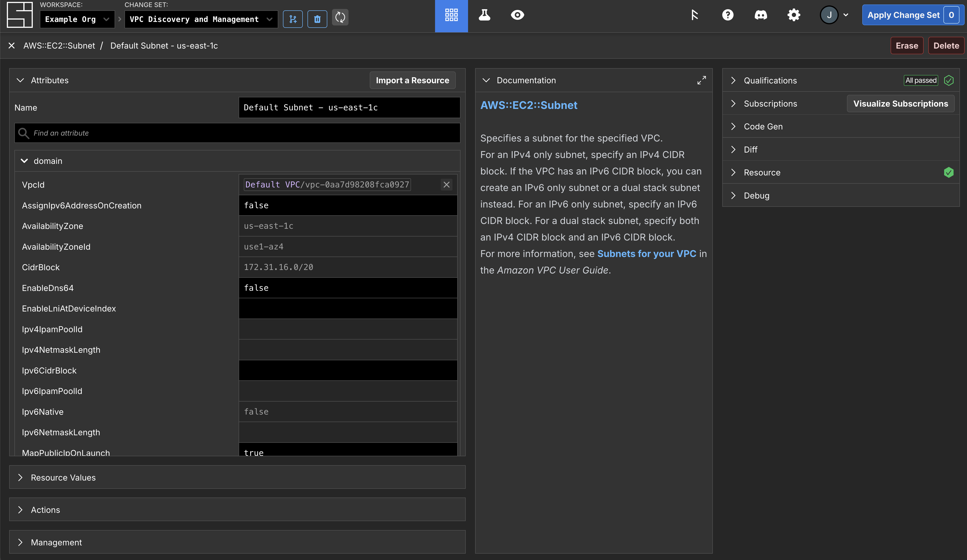Open the user profile J avatar menu
The height and width of the screenshot is (560, 967).
(834, 15)
